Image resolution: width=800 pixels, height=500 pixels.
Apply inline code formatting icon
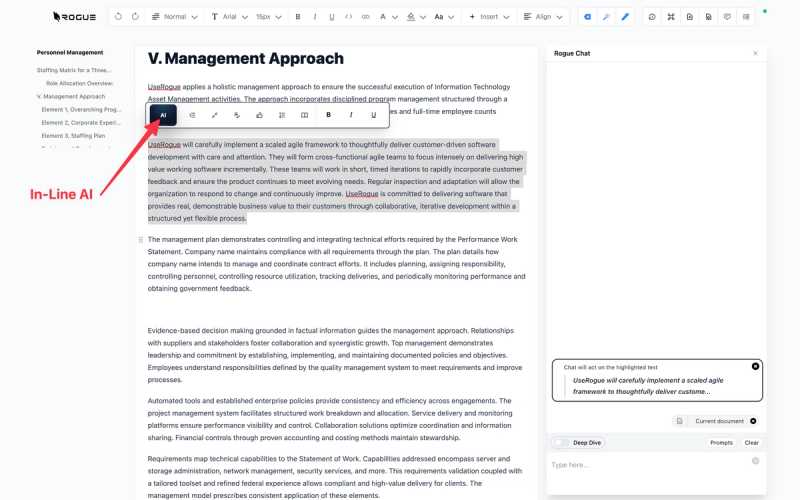[x=348, y=17]
